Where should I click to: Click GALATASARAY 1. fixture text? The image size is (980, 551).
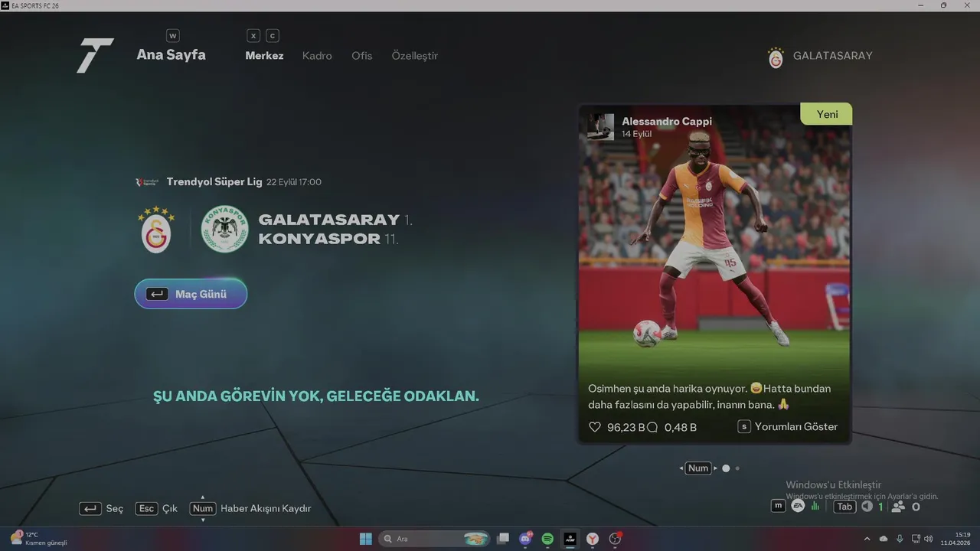pos(335,220)
